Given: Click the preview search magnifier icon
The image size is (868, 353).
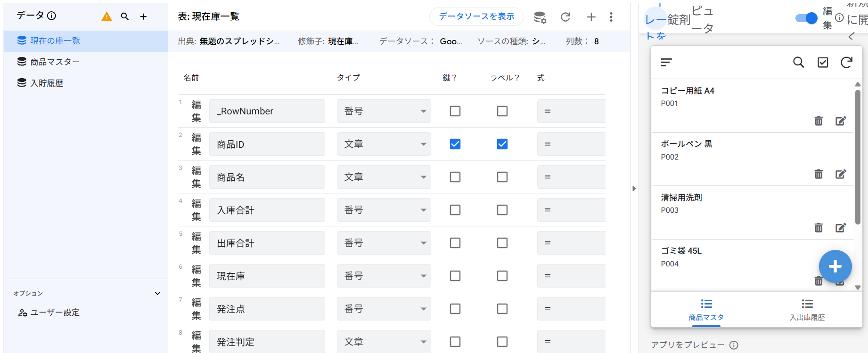Looking at the screenshot, I should point(798,62).
